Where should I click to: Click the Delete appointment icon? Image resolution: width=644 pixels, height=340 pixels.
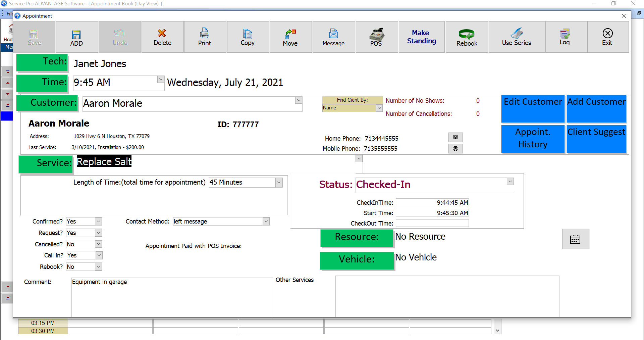162,37
